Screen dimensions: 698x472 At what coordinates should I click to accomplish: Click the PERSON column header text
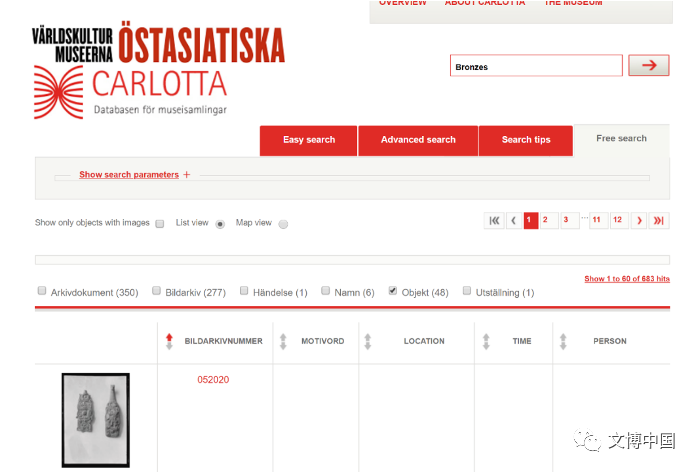click(610, 342)
